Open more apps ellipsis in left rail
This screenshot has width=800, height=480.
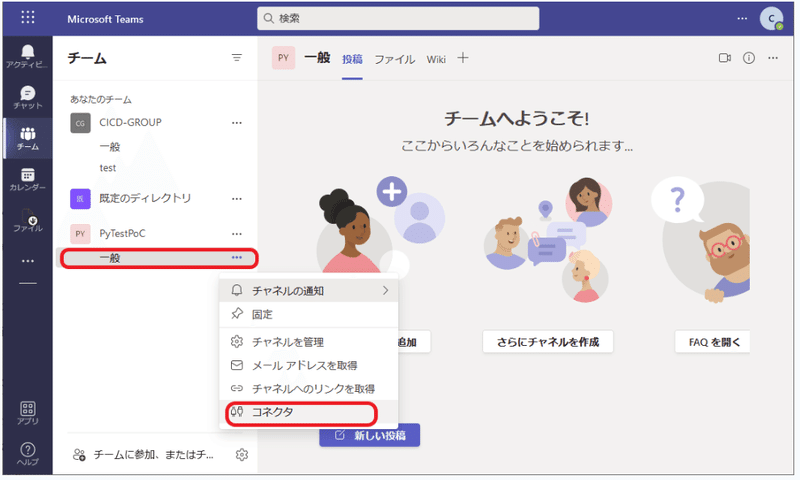(x=28, y=261)
